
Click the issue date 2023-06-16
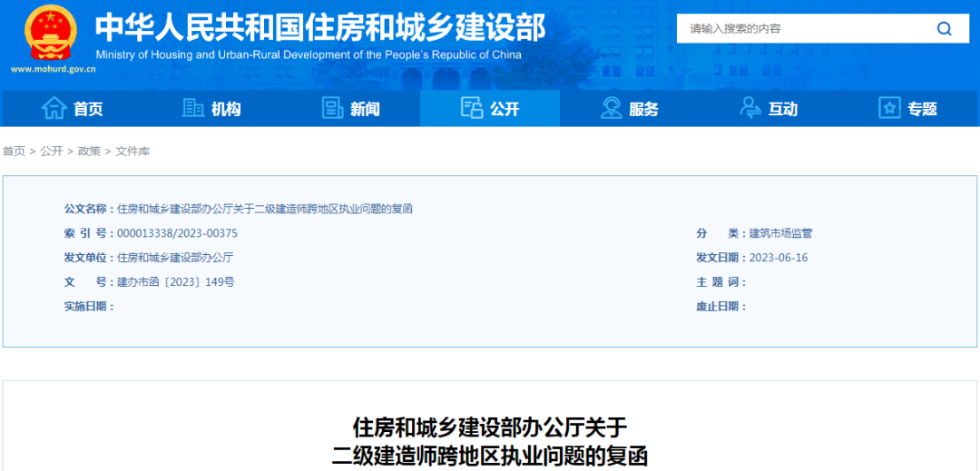tap(779, 258)
